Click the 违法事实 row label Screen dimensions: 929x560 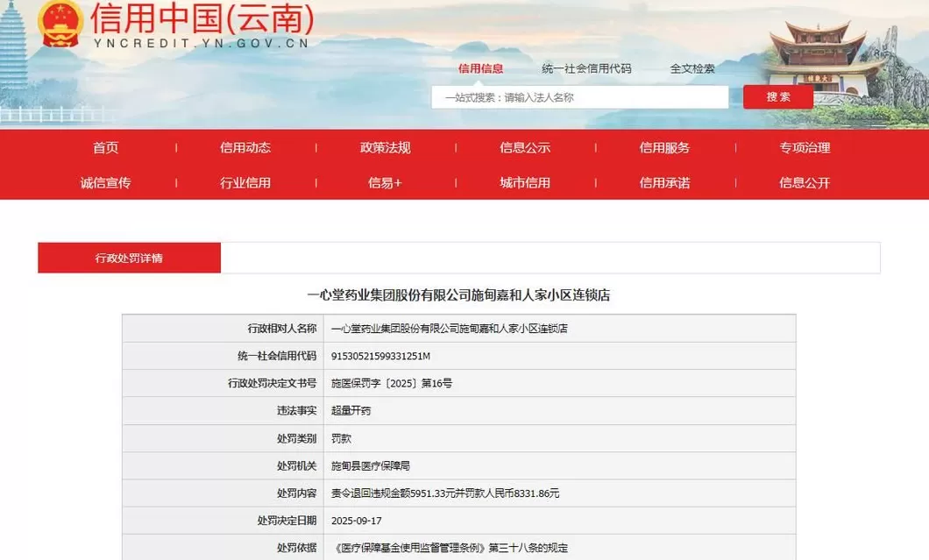[297, 411]
